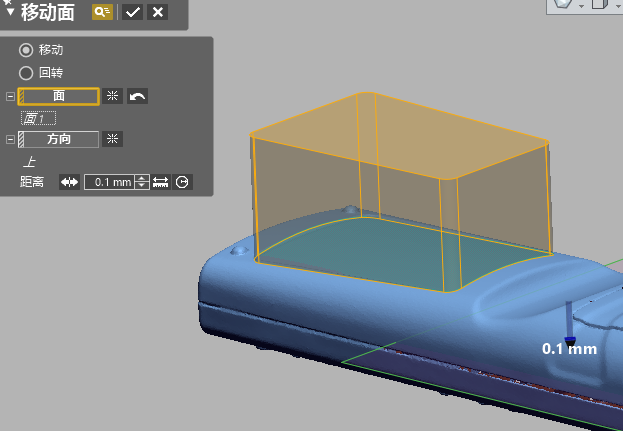This screenshot has width=623, height=431.
Task: Click the undo arrow beside face selection
Action: [137, 96]
